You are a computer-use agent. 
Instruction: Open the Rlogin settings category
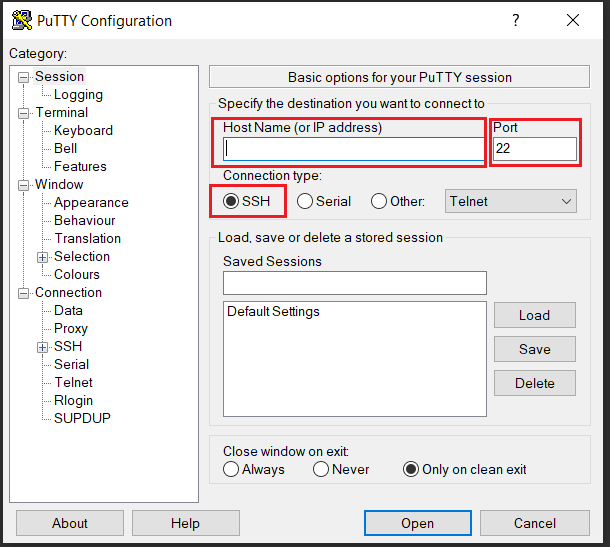(x=74, y=400)
